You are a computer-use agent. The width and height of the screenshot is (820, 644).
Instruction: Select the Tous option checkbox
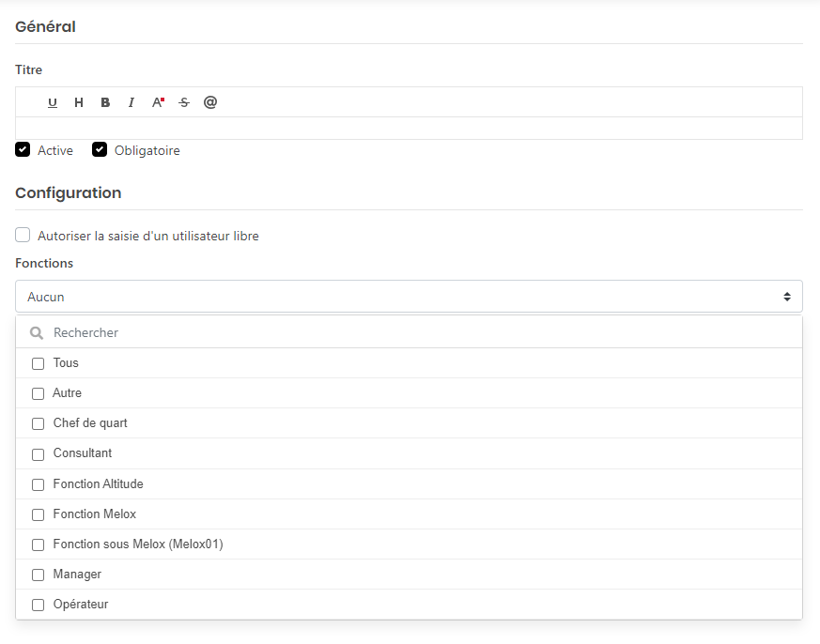pyautogui.click(x=39, y=363)
